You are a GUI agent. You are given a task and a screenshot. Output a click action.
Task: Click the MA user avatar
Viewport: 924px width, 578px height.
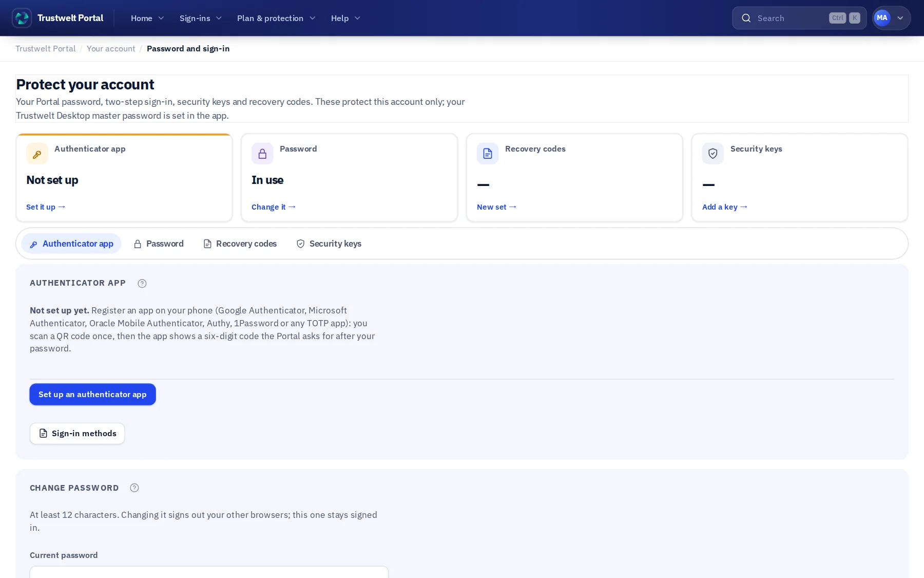point(882,18)
